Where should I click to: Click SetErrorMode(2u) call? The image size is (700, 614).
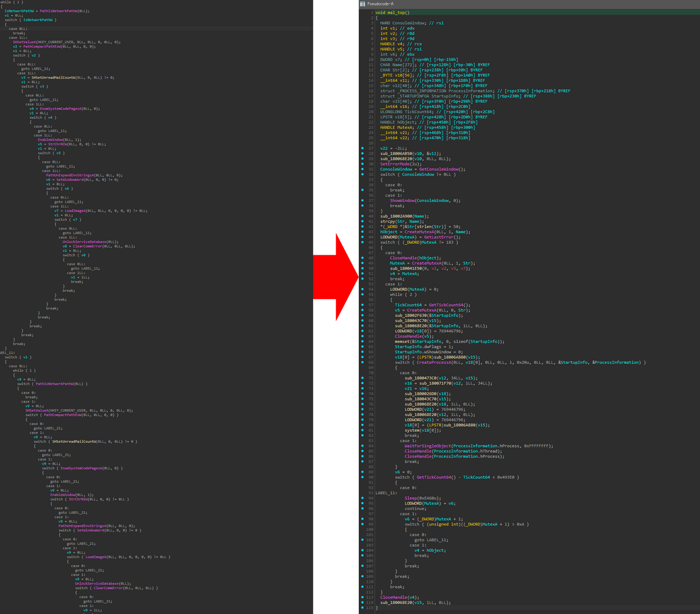pyautogui.click(x=400, y=164)
